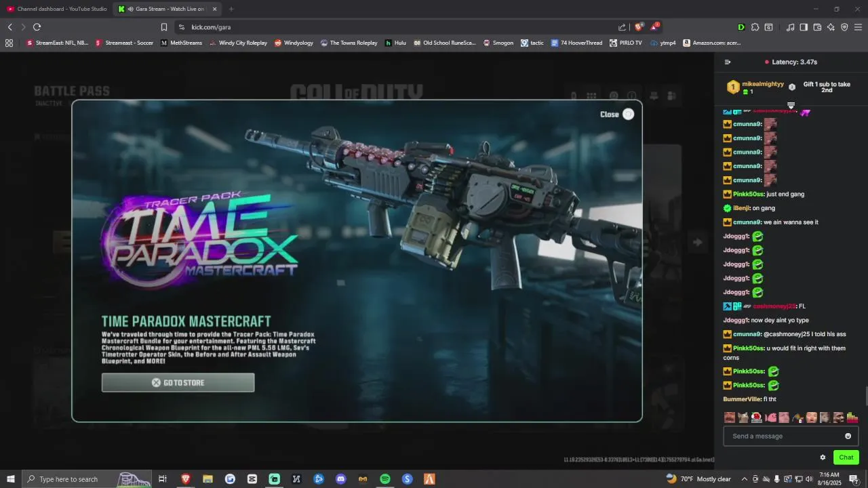Image resolution: width=868 pixels, height=488 pixels.
Task: Open the Hulu bookmark
Action: [x=395, y=43]
